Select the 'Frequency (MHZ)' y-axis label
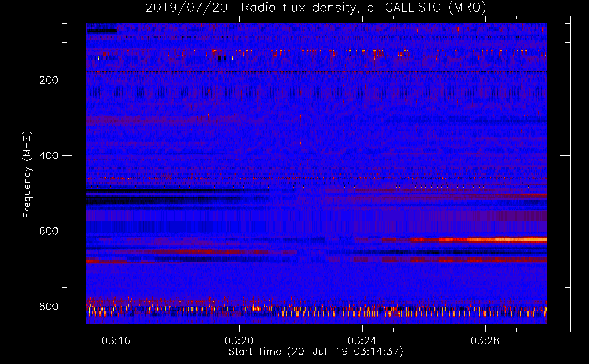589x364 pixels. tap(27, 174)
